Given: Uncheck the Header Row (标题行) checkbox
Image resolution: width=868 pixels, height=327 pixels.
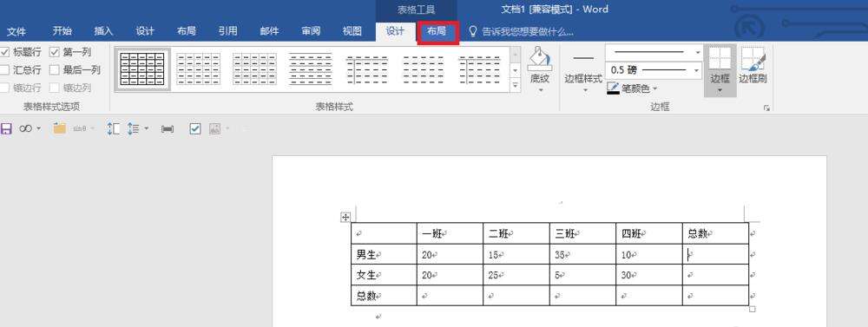Looking at the screenshot, I should coord(5,52).
